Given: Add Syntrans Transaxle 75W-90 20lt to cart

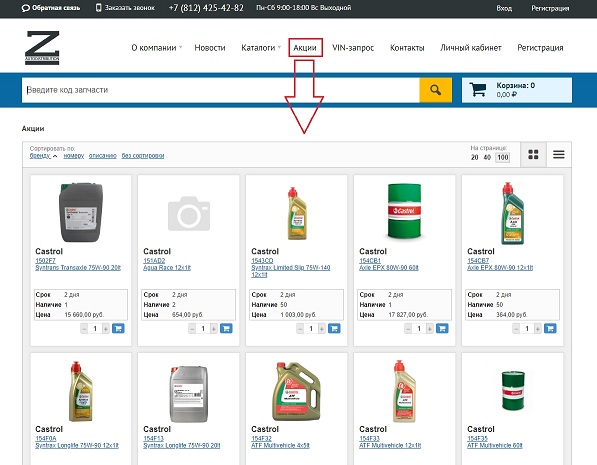Looking at the screenshot, I should tap(118, 328).
